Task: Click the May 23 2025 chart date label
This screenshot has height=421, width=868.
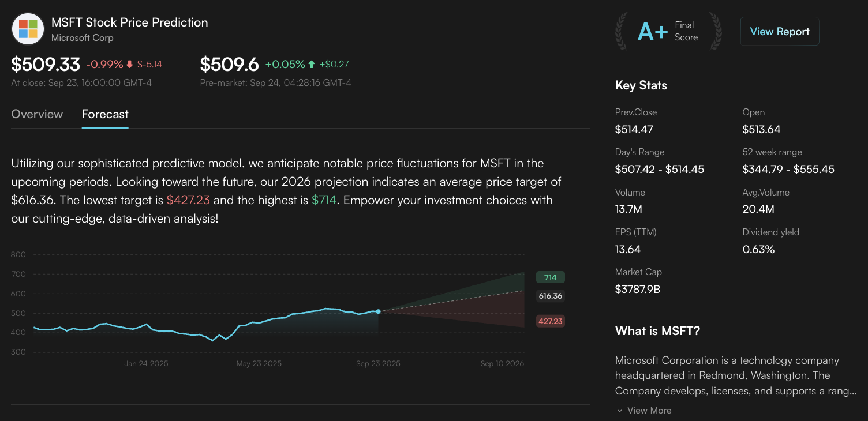Action: tap(259, 364)
